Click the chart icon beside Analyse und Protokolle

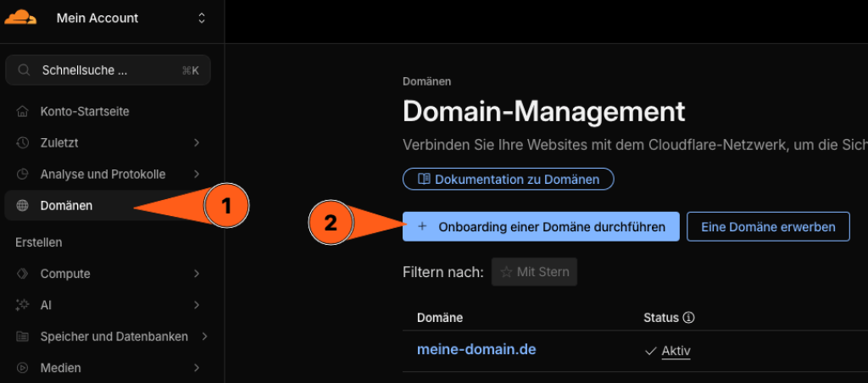coord(23,174)
